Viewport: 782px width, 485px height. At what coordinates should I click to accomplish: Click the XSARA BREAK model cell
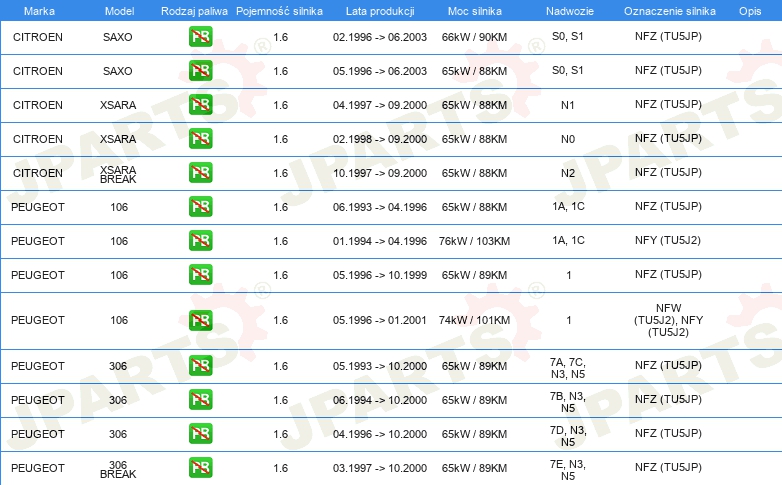tap(118, 174)
